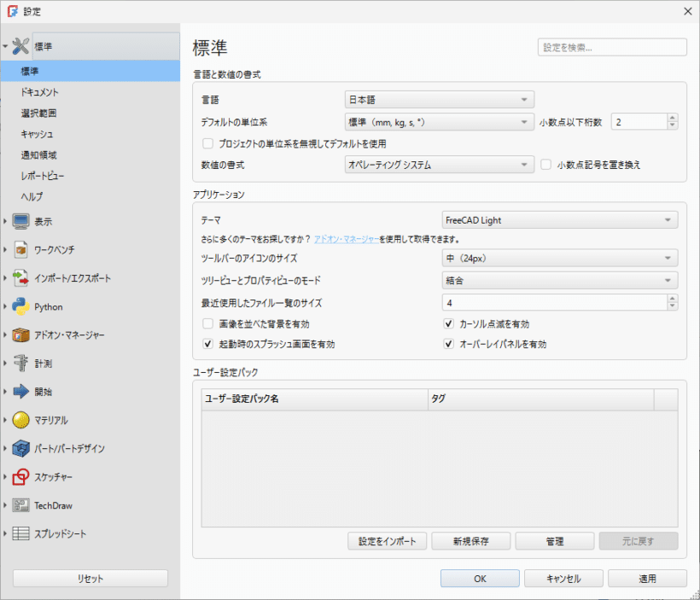Image resolution: width=700 pixels, height=600 pixels.
Task: Click the 計測 caliper icon
Action: click(x=20, y=364)
